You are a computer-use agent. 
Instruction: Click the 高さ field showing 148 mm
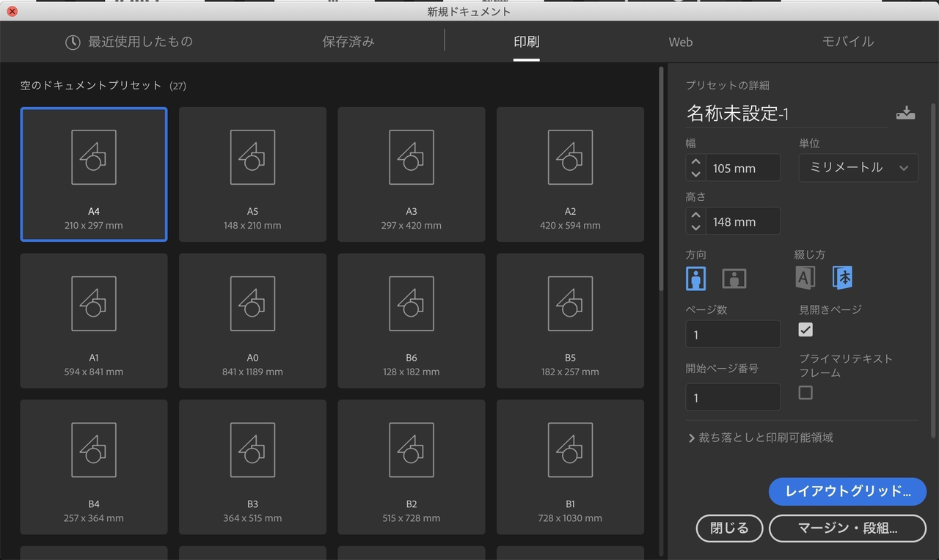pos(743,221)
